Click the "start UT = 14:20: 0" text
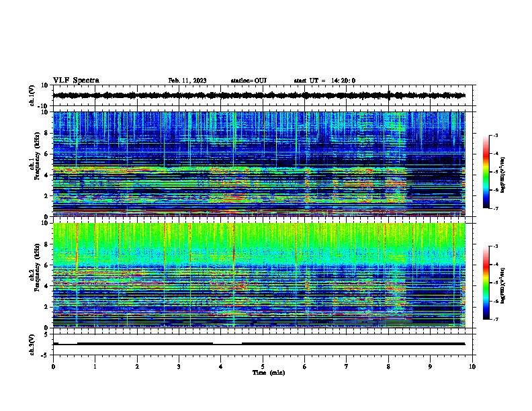Screen dimensions: 532x411 pos(324,81)
